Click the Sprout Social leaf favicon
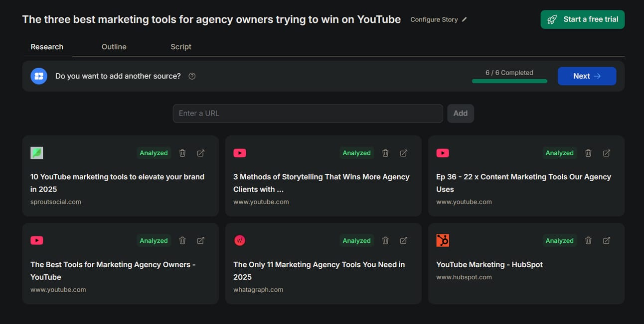This screenshot has width=644, height=324. point(37,153)
